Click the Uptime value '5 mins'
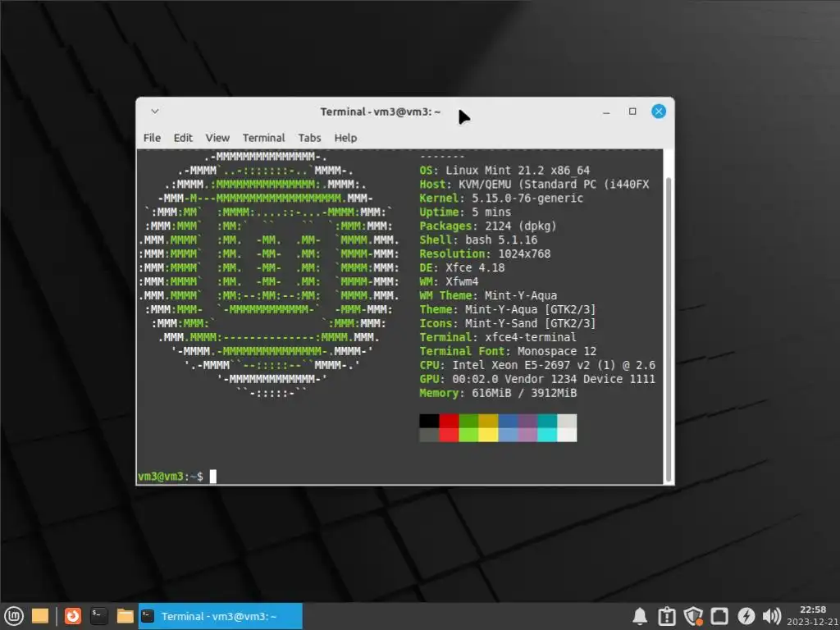Viewport: 840px width, 630px height. pos(491,212)
